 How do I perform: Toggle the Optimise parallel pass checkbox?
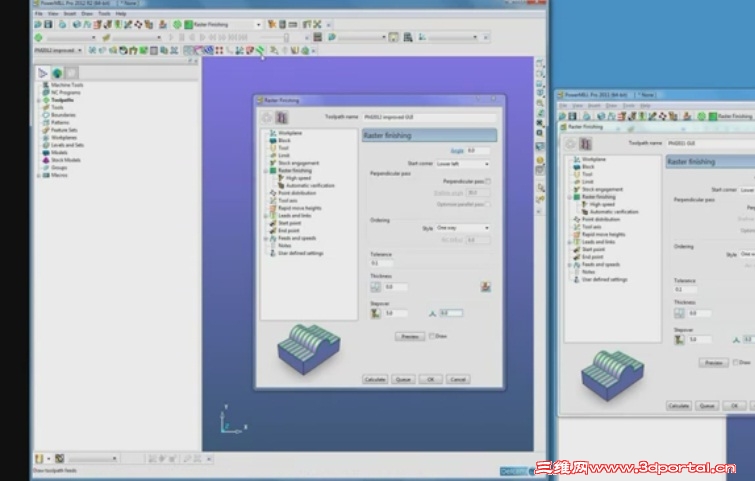(488, 204)
